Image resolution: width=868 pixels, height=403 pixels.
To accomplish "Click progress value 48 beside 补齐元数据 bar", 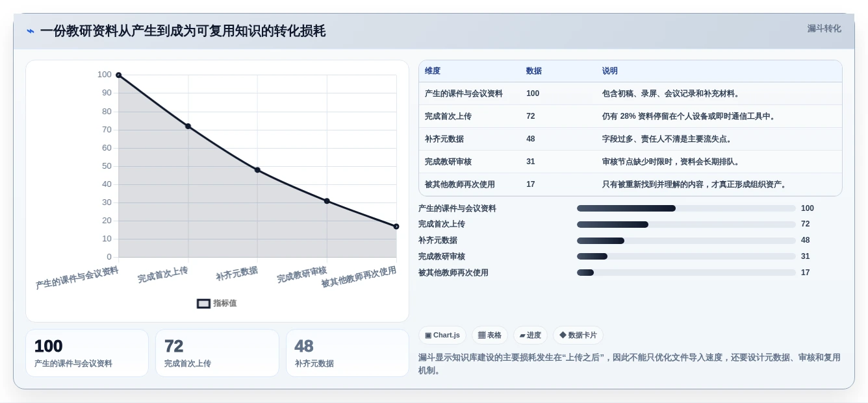I will [806, 240].
